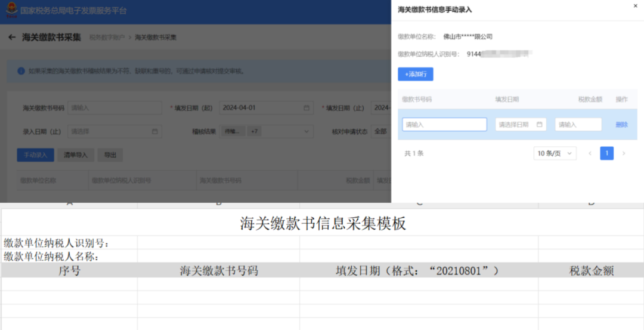The image size is (644, 330).
Task: Open the 10 条/页 page size dropdown
Action: pos(555,153)
